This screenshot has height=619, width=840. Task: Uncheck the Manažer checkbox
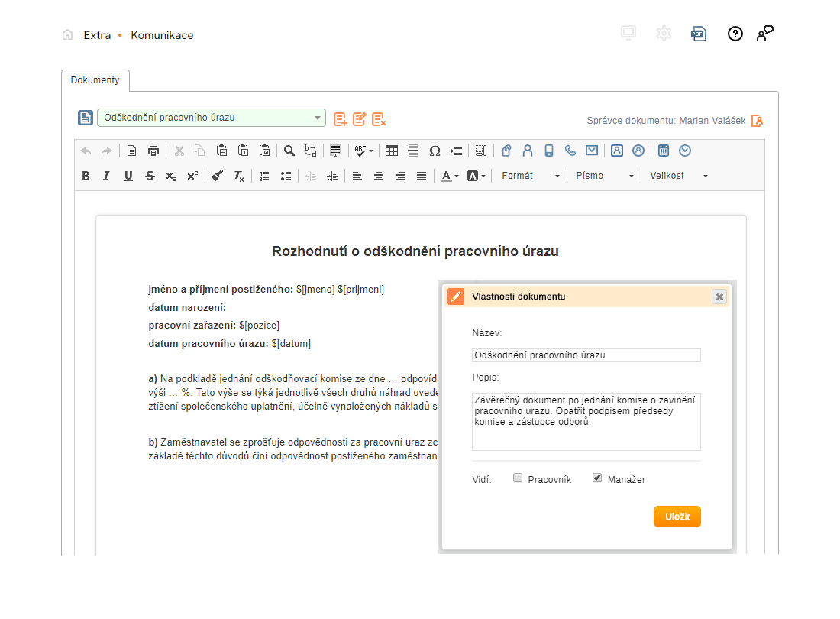597,478
